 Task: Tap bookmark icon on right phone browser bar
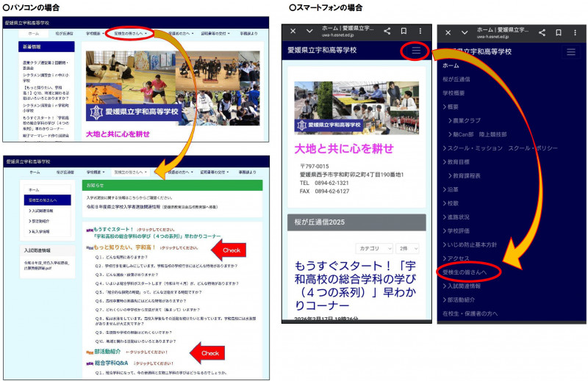click(x=558, y=32)
